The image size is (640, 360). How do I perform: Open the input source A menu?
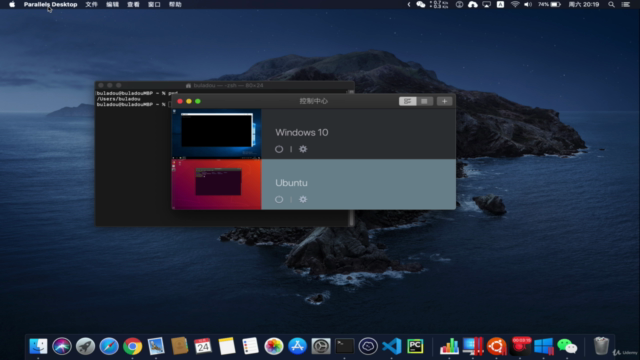500,4
